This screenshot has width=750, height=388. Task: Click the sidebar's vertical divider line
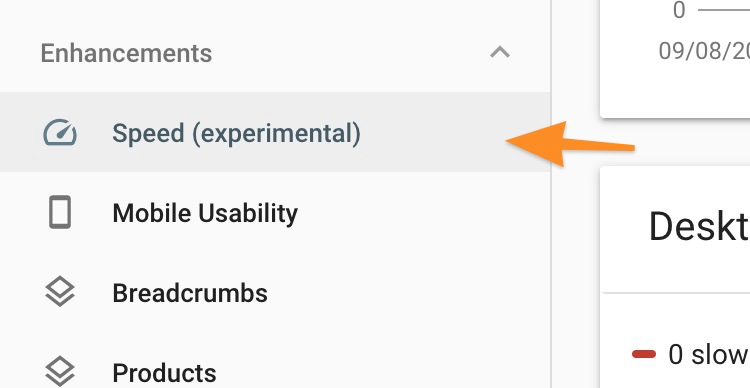coord(551,194)
